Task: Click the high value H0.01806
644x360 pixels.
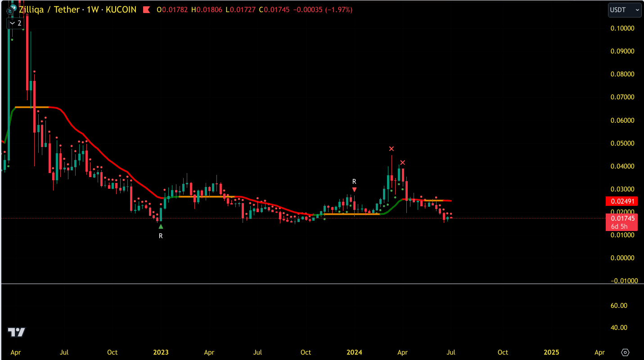Action: coord(207,9)
